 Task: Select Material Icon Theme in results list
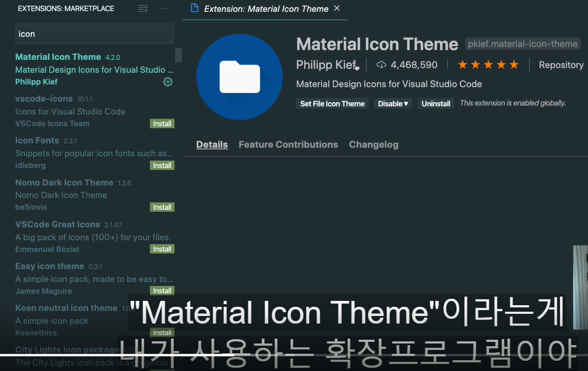point(94,69)
